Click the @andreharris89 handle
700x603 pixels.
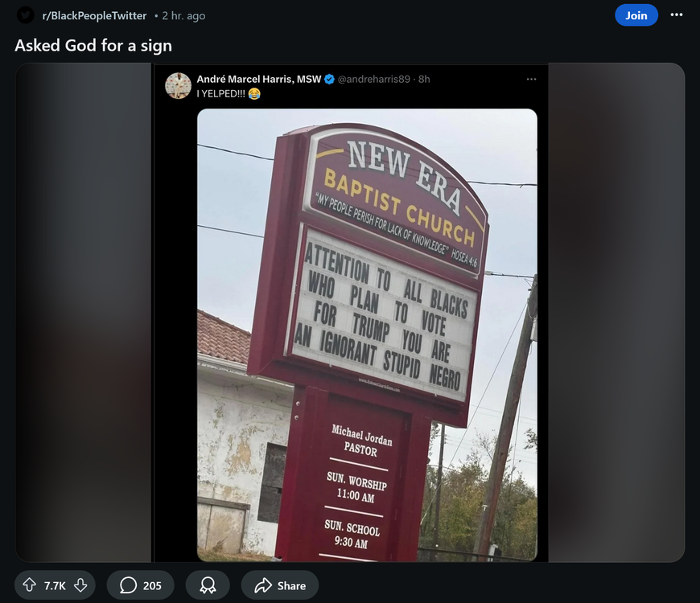coord(373,79)
